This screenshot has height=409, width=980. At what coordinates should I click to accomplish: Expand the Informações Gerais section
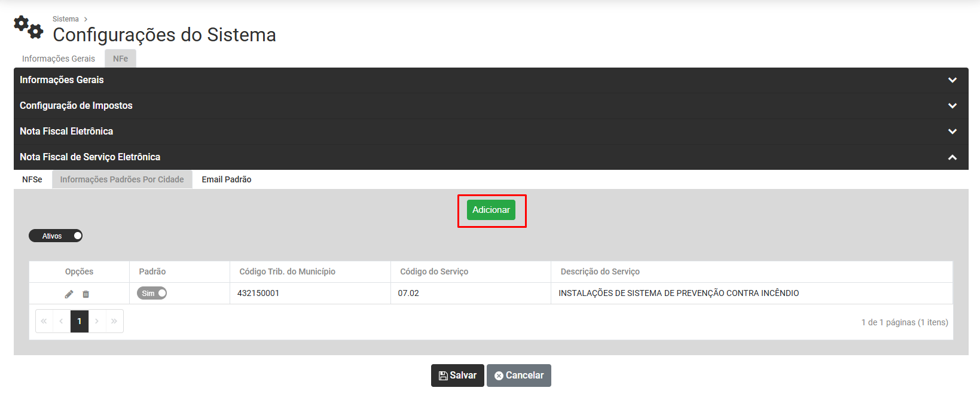(x=952, y=80)
